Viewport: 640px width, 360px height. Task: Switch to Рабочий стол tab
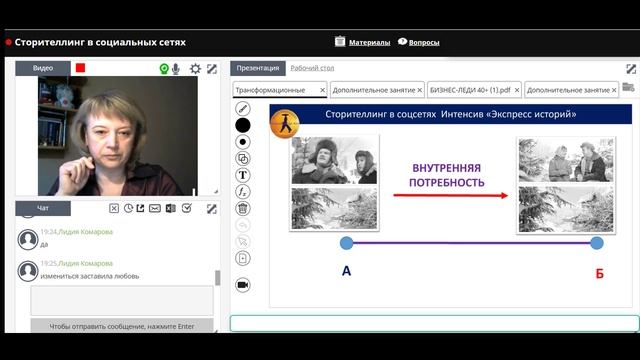(x=312, y=68)
